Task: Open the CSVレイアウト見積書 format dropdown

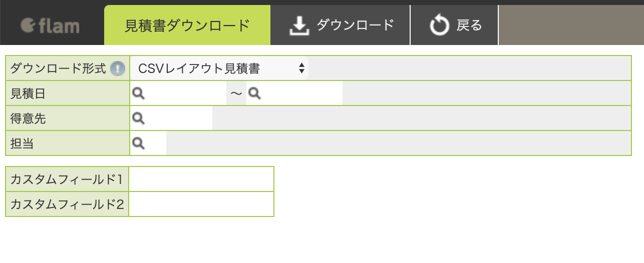Action: 219,68
